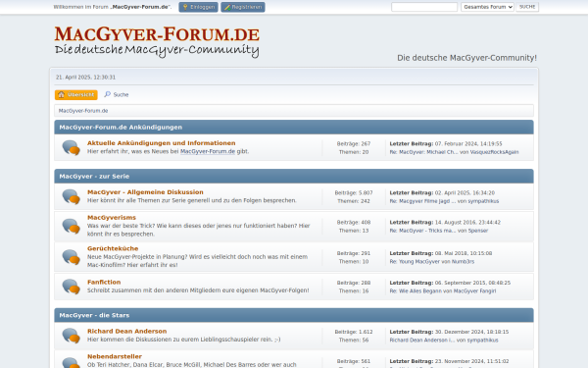Open the Gerüchteküche board
588x368 pixels.
[x=113, y=248]
